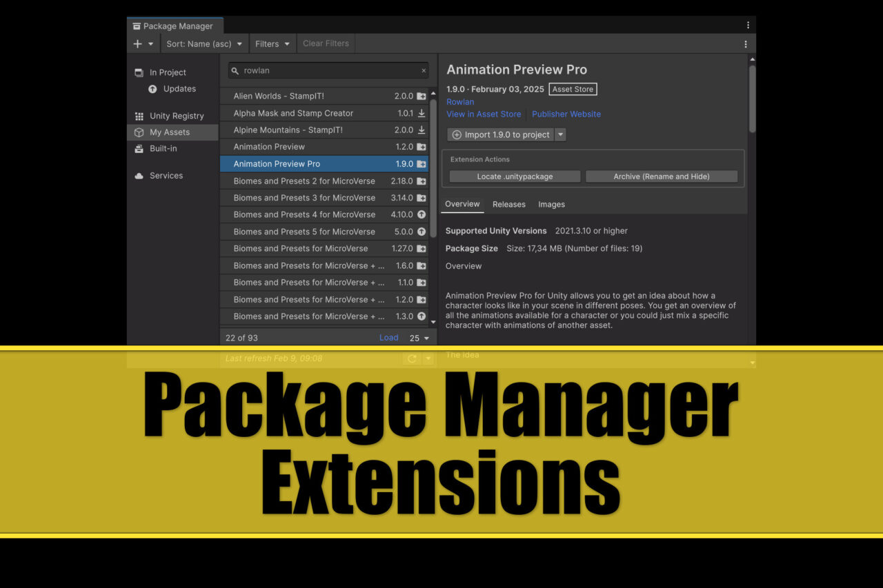Viewport: 883px width, 588px height.
Task: Select the Built-in package category
Action: pyautogui.click(x=163, y=148)
